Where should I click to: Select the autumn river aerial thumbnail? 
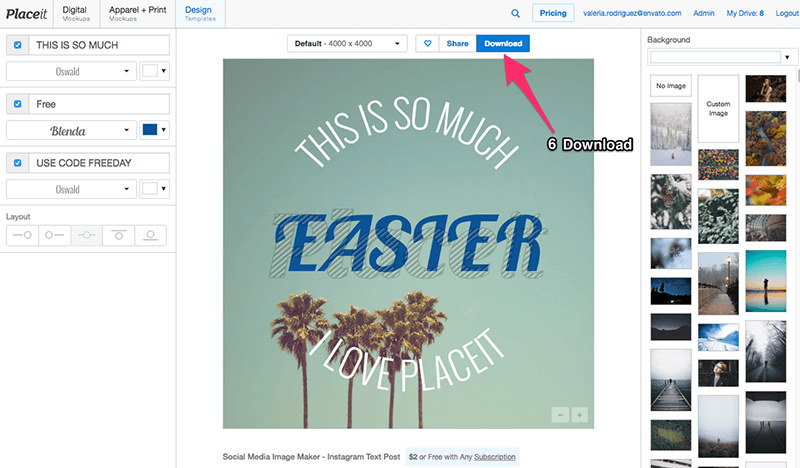point(766,138)
